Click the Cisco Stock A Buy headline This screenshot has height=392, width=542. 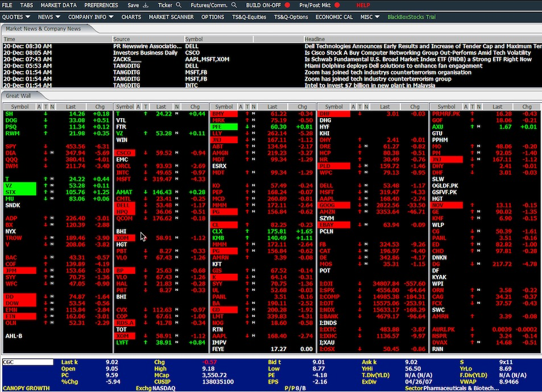pyautogui.click(x=417, y=52)
